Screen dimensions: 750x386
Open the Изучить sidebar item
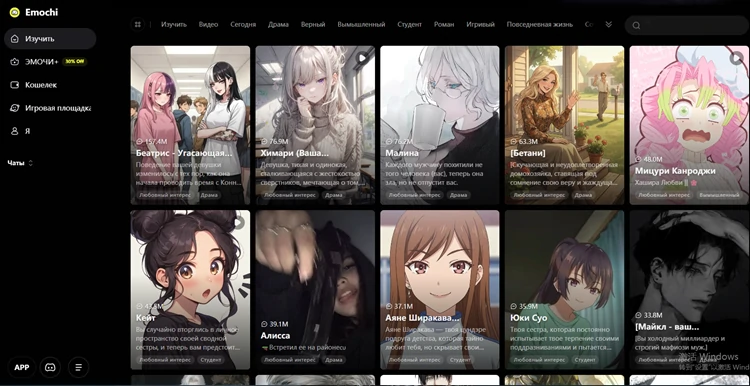click(x=50, y=39)
